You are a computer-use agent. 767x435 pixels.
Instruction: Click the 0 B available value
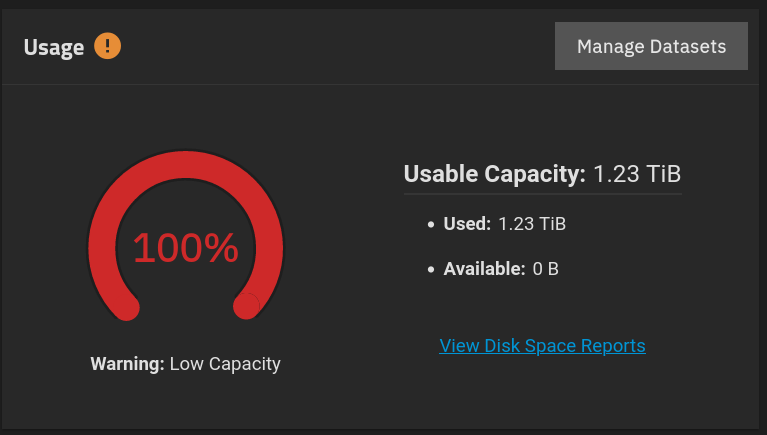[545, 268]
